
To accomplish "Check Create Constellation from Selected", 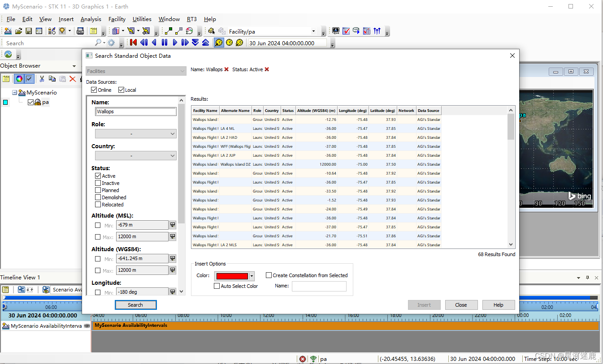I will 269,275.
